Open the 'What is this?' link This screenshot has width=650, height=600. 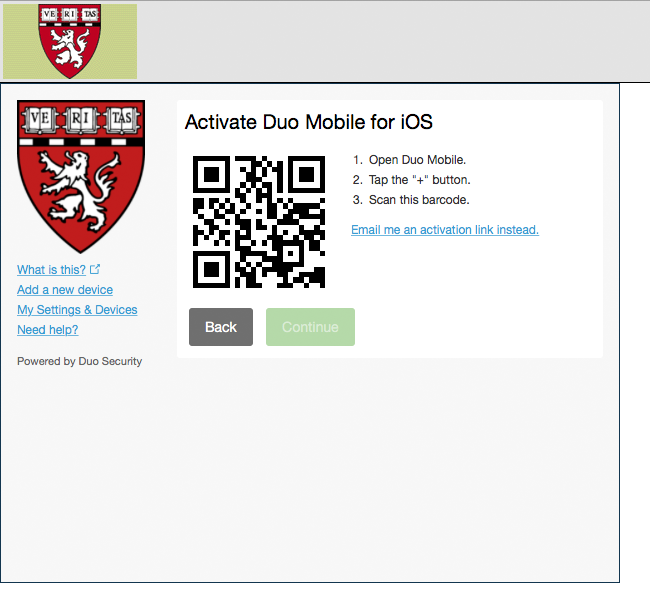point(51,270)
